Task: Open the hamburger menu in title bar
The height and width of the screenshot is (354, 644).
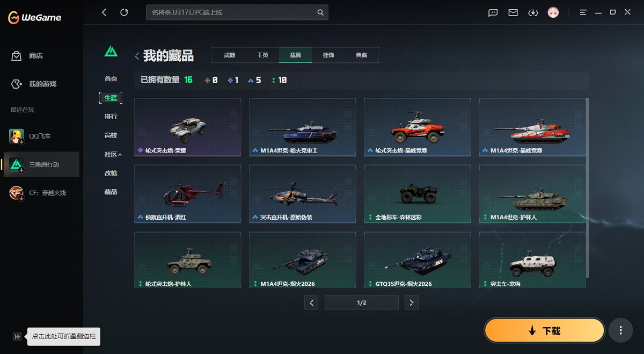Action: coord(583,12)
